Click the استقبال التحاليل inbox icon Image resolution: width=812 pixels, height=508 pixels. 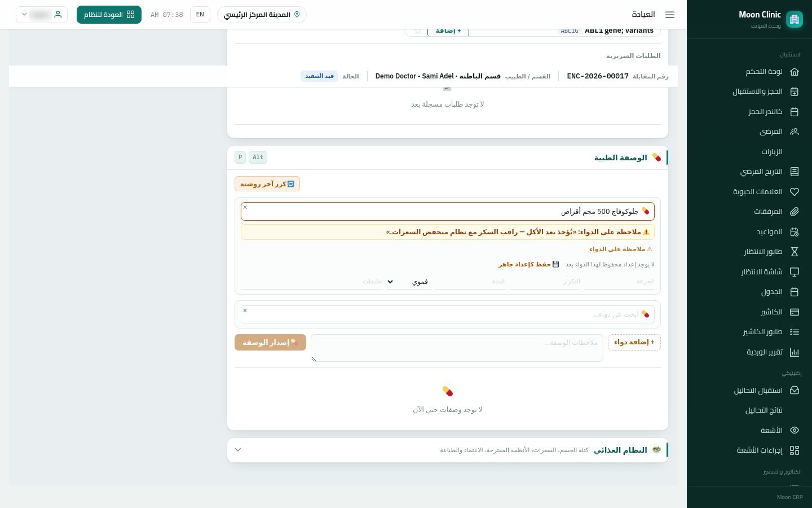point(795,391)
